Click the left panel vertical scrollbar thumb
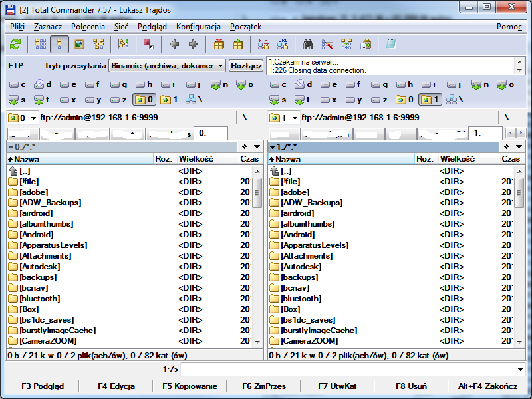The width and height of the screenshot is (532, 399). pos(257,192)
